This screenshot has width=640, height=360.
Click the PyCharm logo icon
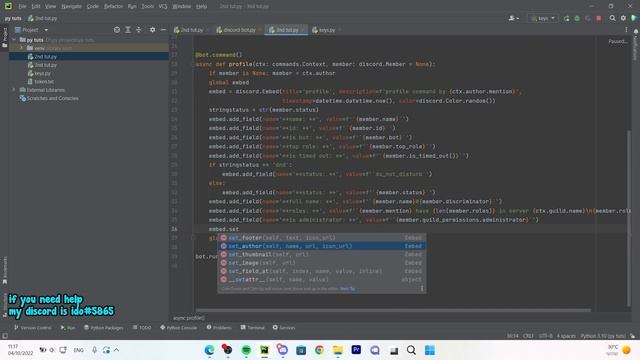(8, 6)
